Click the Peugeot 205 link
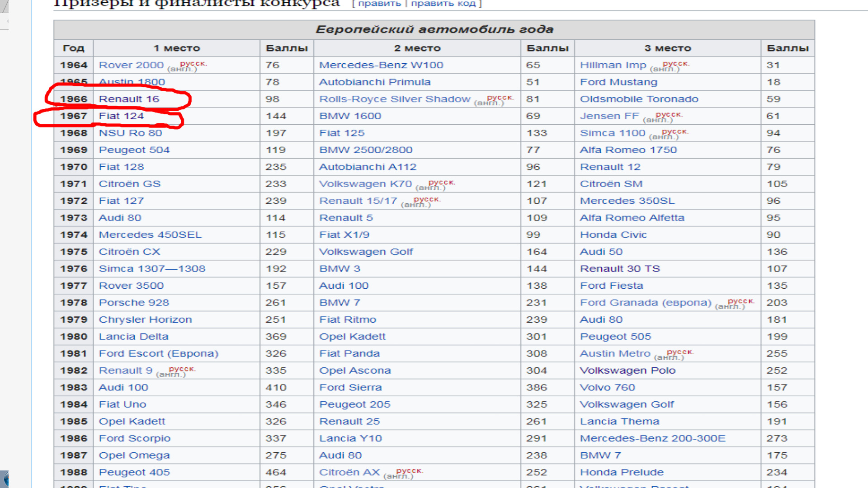The width and height of the screenshot is (868, 488). (x=354, y=404)
